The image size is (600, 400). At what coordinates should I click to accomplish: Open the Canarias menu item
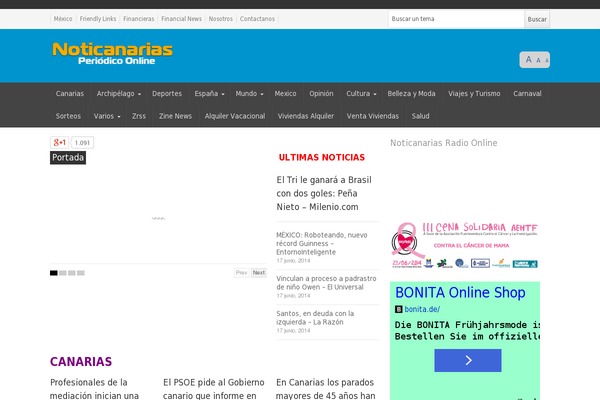tap(70, 93)
